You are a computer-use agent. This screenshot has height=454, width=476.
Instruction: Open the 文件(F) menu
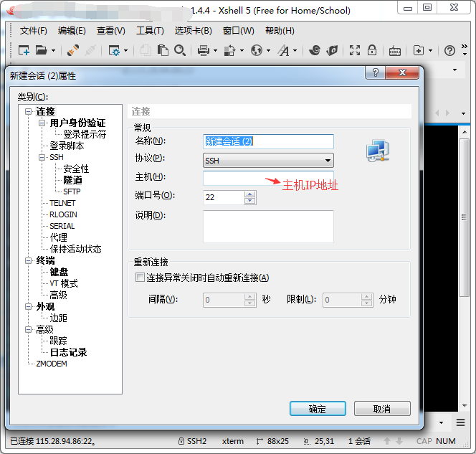[34, 31]
